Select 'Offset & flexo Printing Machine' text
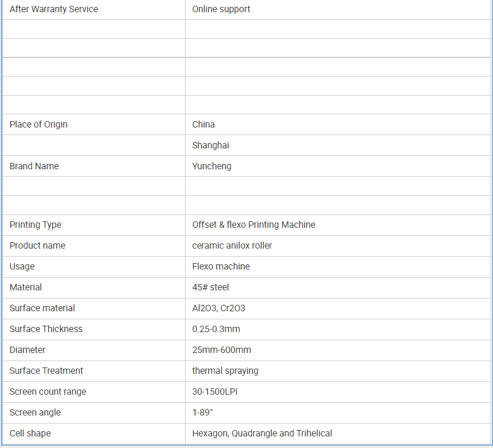The height and width of the screenshot is (448, 493). 253,225
